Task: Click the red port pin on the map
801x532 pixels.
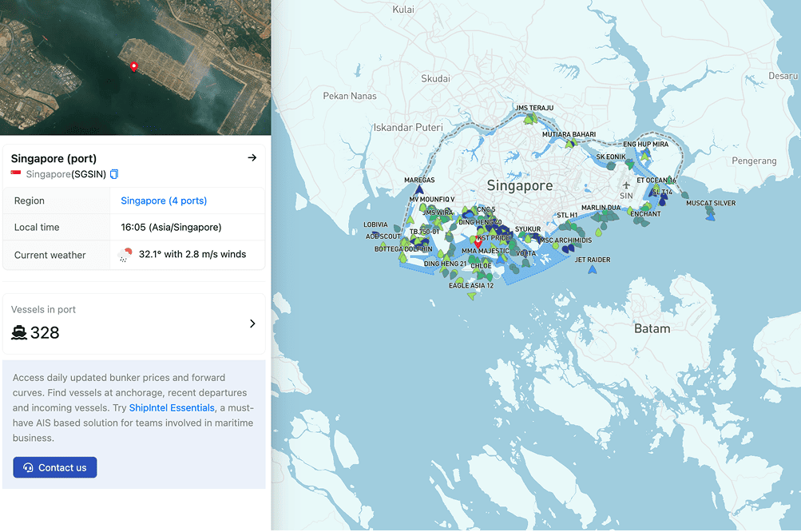Action: pos(478,242)
